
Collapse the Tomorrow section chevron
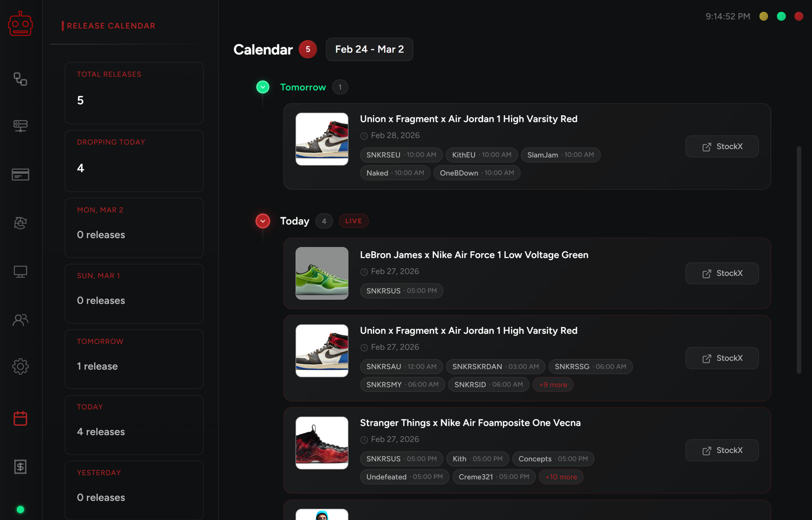click(262, 87)
